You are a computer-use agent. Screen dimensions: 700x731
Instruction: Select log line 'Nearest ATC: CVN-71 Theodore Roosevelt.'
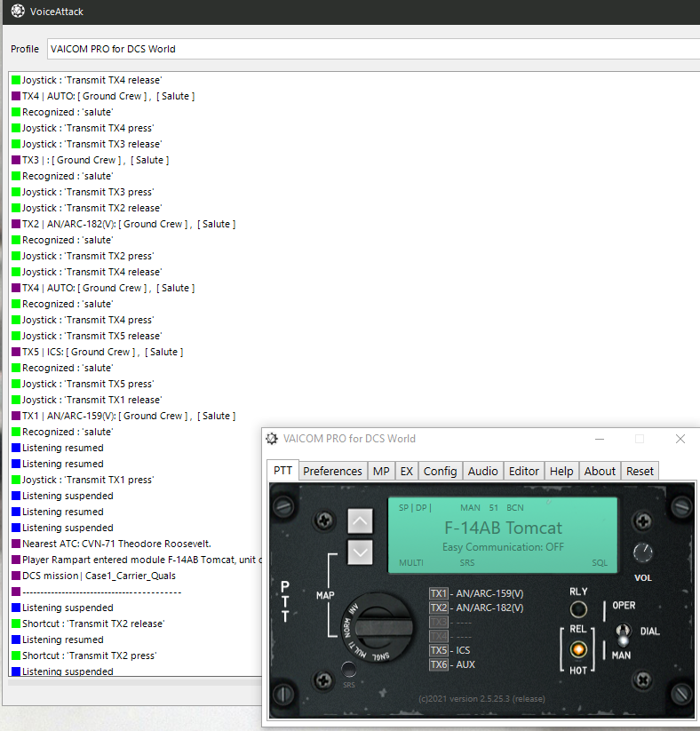click(x=111, y=544)
